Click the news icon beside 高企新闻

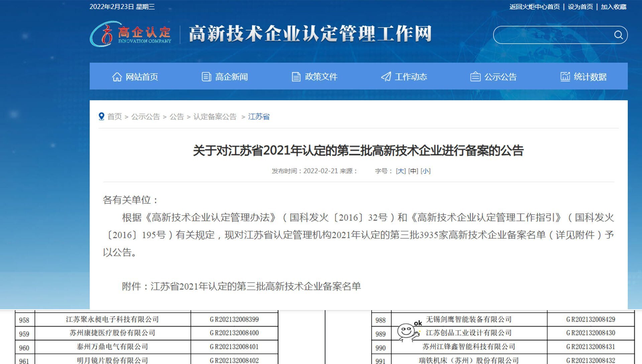pyautogui.click(x=206, y=76)
